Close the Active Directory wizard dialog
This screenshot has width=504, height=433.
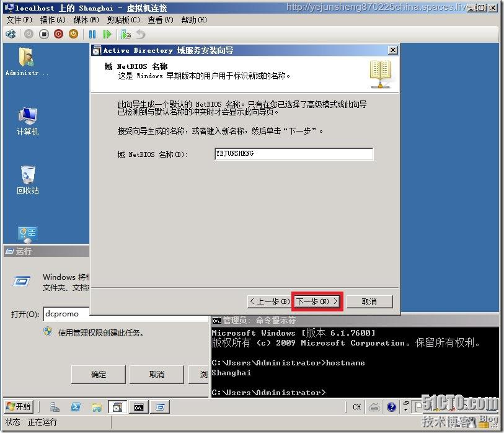point(393,50)
